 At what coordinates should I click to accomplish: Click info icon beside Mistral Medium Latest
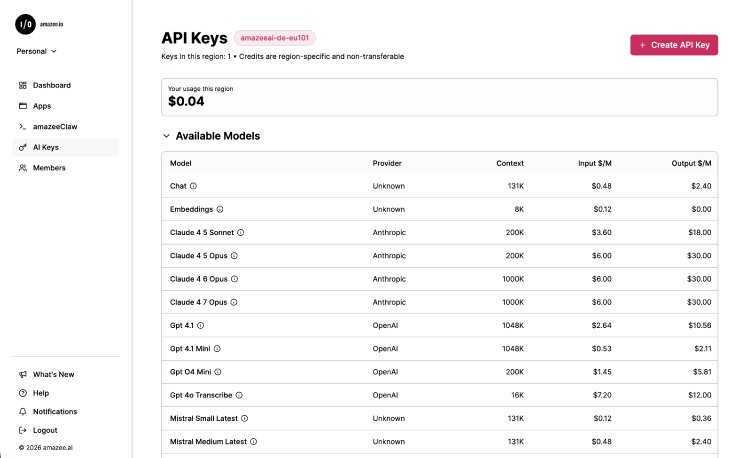tap(254, 442)
